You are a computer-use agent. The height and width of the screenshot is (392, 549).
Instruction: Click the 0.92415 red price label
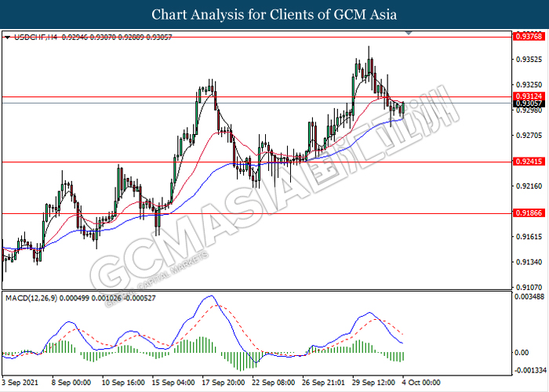[529, 162]
